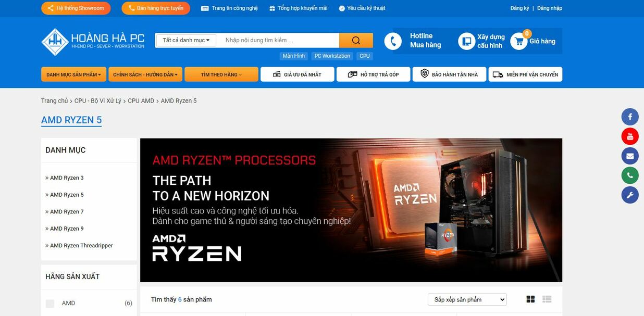Switch to grid view layout icon
The image size is (644, 316).
(x=530, y=299)
